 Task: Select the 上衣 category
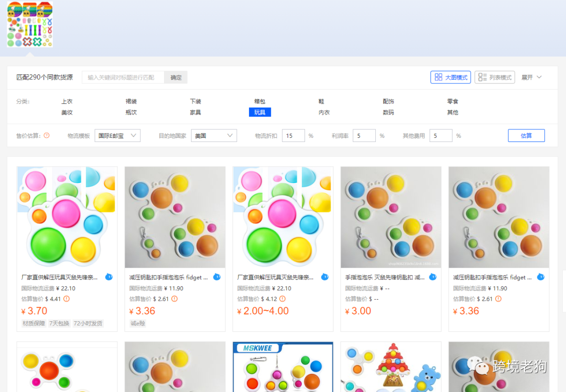click(x=67, y=102)
